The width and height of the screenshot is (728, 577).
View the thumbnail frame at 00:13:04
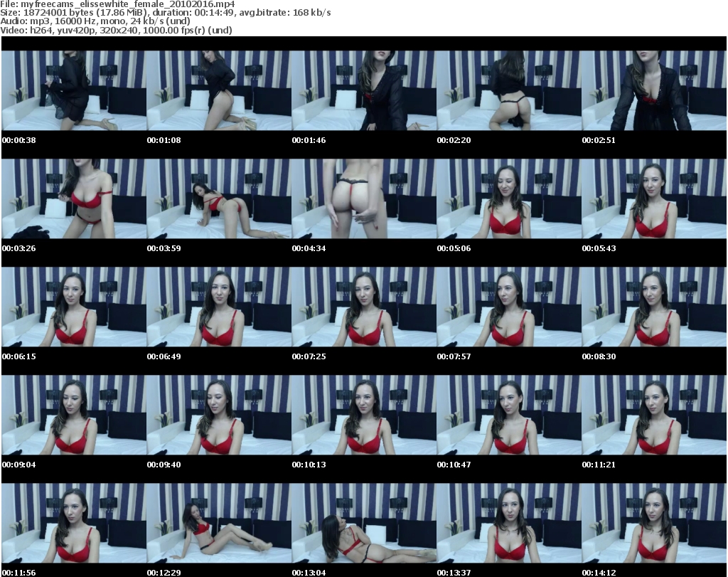364,524
